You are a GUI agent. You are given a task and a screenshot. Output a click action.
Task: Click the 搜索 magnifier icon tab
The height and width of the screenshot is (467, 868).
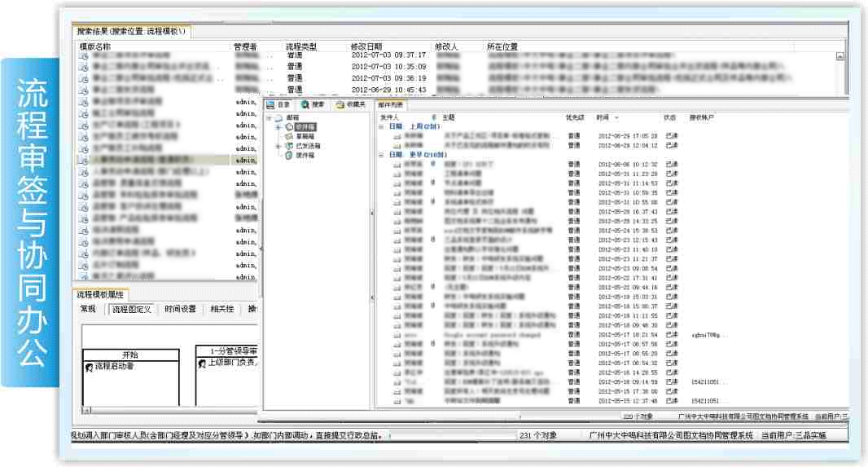tap(305, 105)
